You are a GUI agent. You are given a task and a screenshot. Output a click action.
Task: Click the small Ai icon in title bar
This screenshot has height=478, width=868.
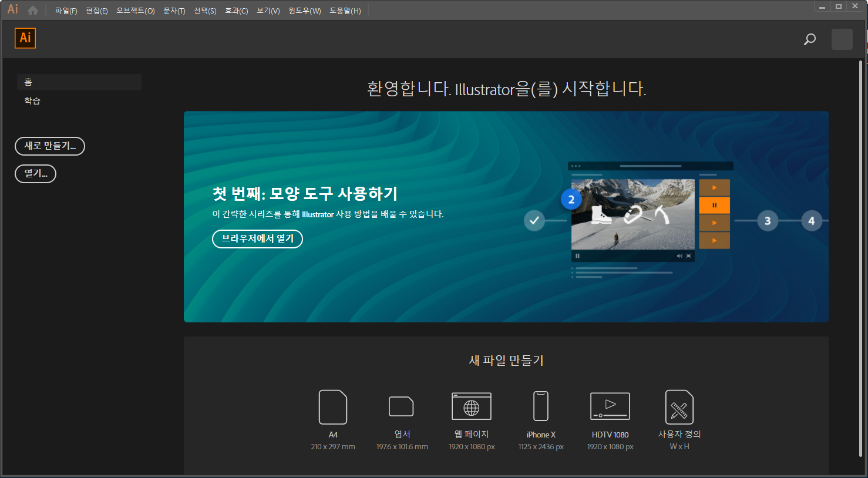pos(12,9)
